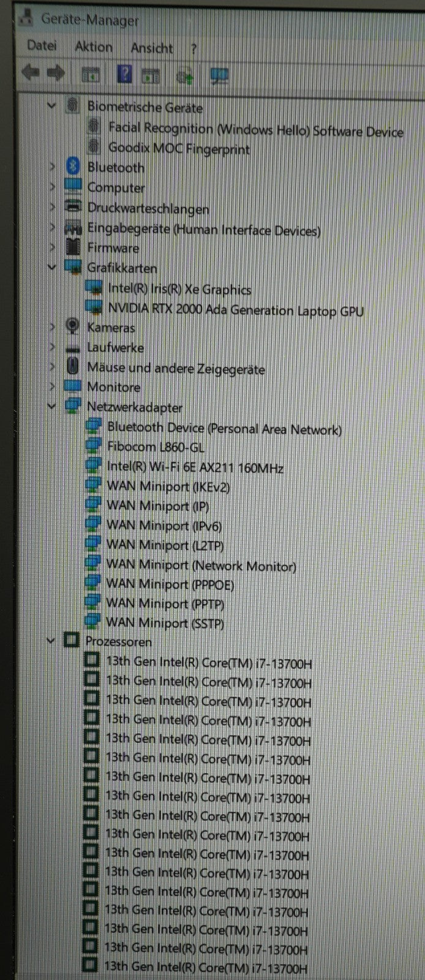The width and height of the screenshot is (425, 980).
Task: Select Goodix MOC Fingerprint device
Action: [x=179, y=148]
